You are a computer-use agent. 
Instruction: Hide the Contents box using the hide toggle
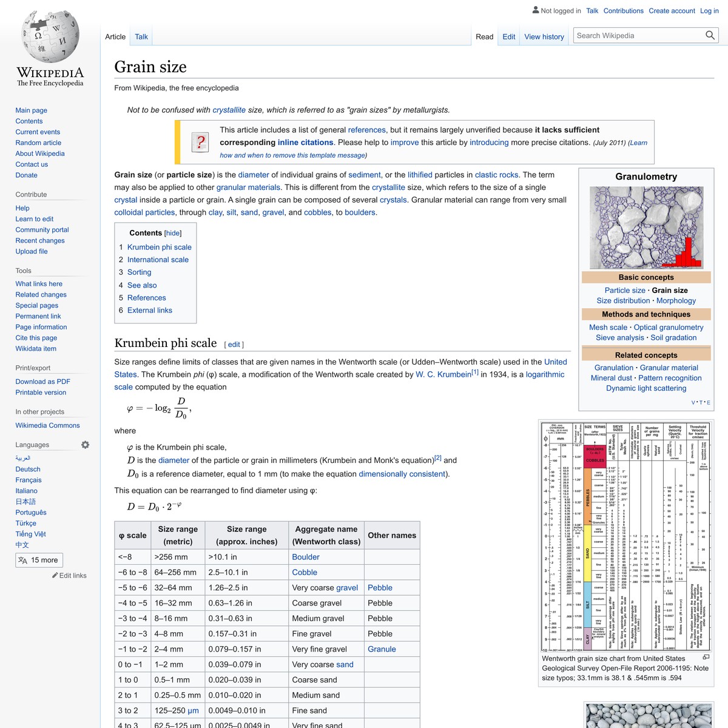click(x=172, y=233)
